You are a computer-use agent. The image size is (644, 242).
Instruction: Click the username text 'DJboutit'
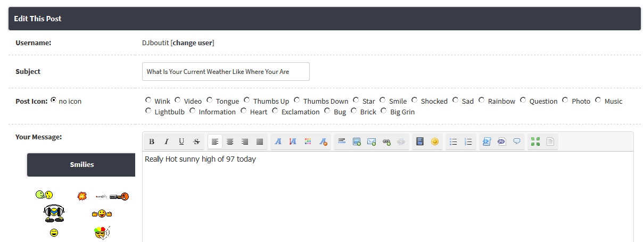[155, 43]
